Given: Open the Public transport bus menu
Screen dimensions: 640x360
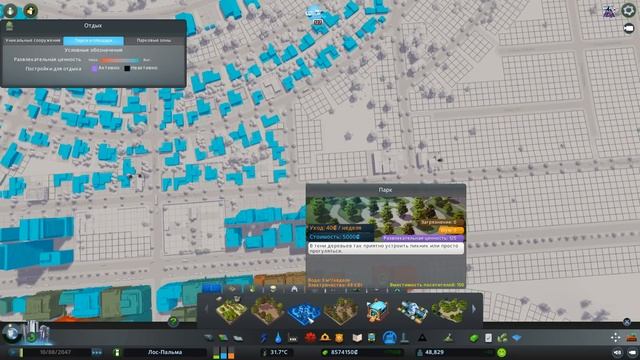Looking at the screenshot, I should pos(372,338).
